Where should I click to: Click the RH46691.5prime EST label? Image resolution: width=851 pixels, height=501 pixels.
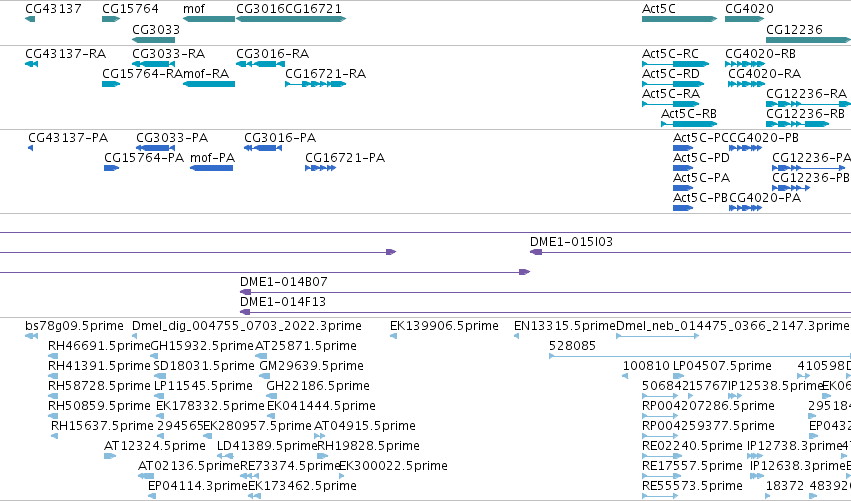click(x=99, y=346)
